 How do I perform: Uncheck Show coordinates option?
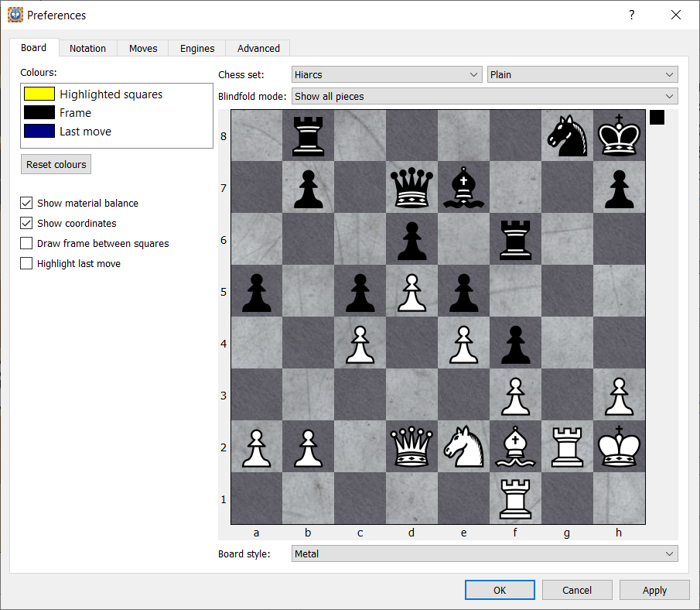27,224
